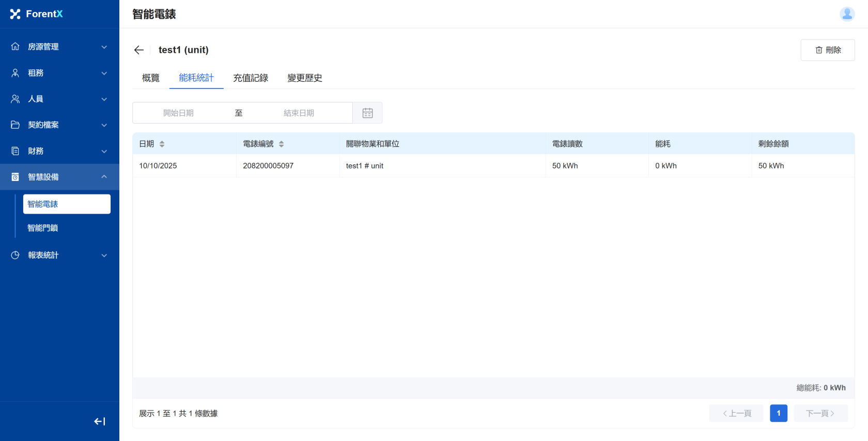
Task: Open the 充值記錄 tab
Action: [x=251, y=78]
